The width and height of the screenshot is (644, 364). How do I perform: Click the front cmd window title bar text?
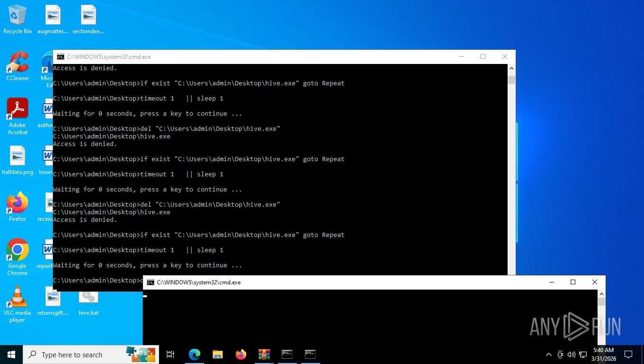click(198, 282)
